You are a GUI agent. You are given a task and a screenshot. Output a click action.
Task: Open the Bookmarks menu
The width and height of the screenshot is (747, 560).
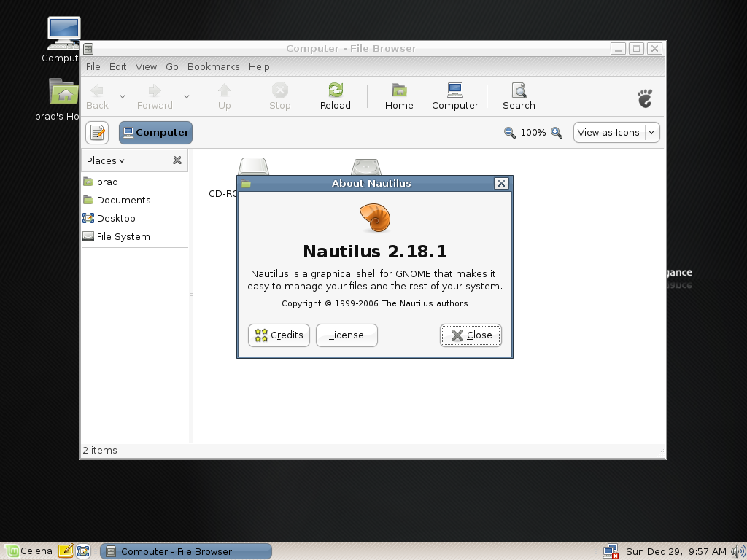point(214,66)
